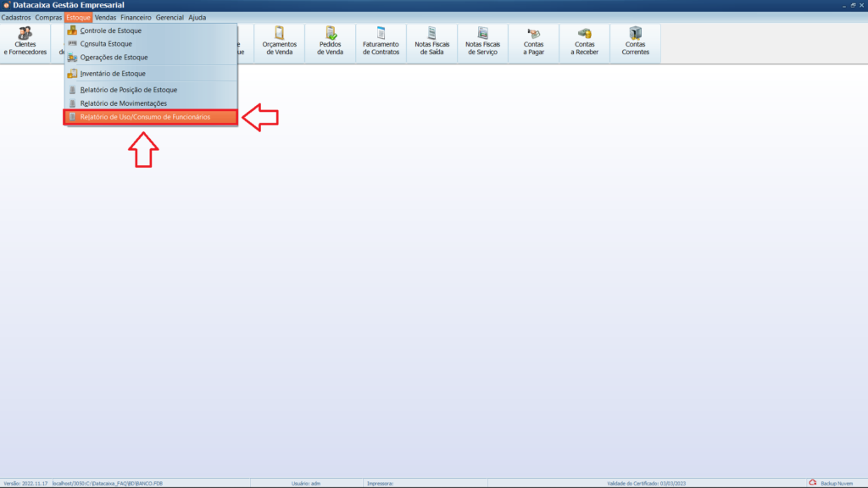868x488 pixels.
Task: Go to Contas a Pagar
Action: tap(533, 41)
